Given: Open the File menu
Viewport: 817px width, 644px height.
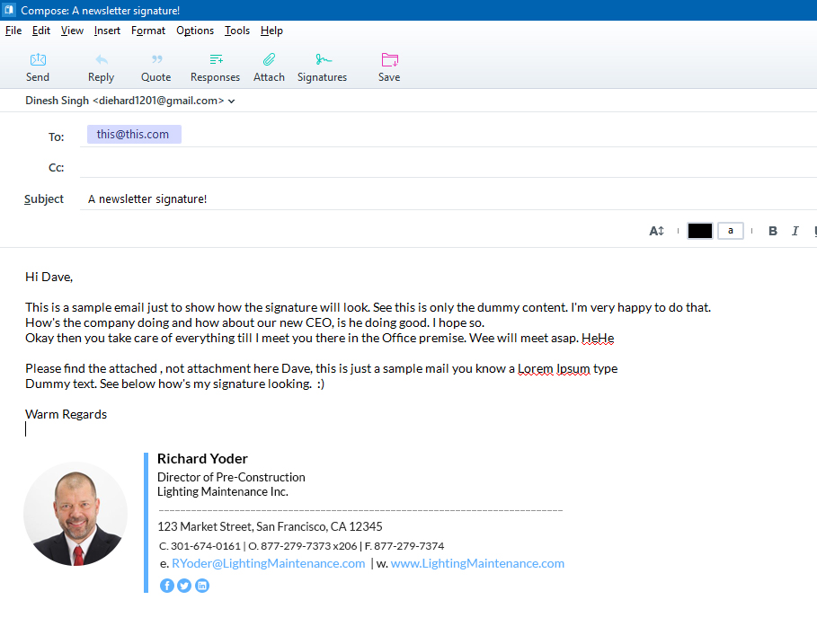Looking at the screenshot, I should pyautogui.click(x=13, y=31).
